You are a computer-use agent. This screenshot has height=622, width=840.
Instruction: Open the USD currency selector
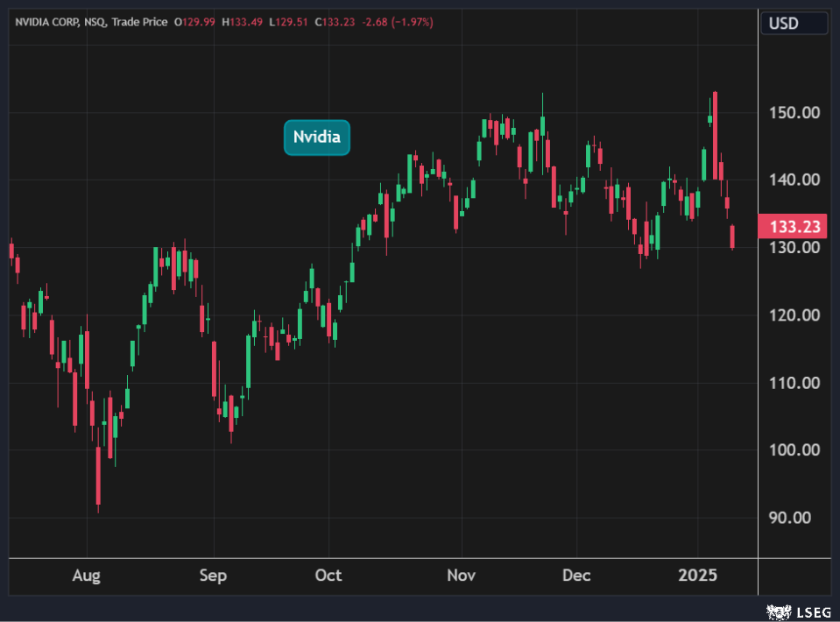[x=794, y=24]
